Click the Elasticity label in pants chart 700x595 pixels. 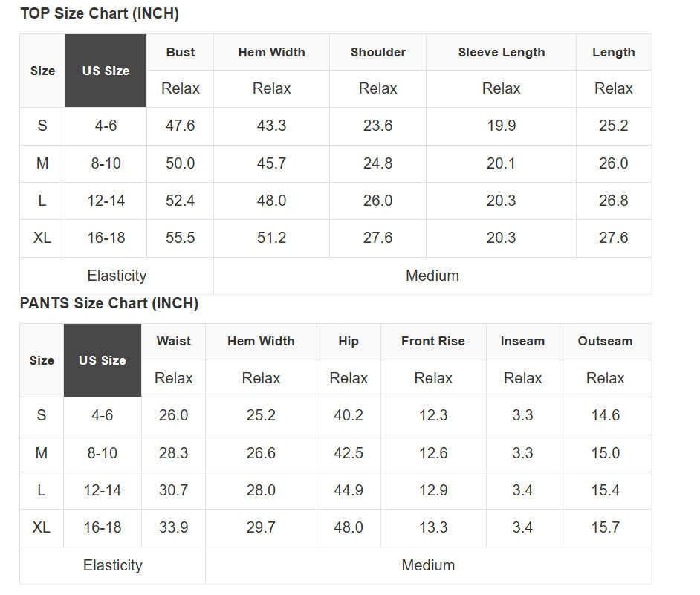point(112,565)
